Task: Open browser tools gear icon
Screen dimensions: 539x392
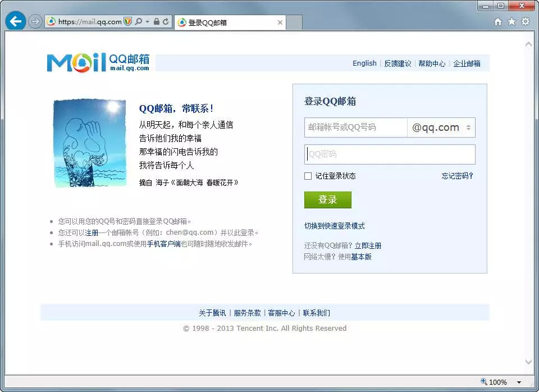Action: point(526,22)
